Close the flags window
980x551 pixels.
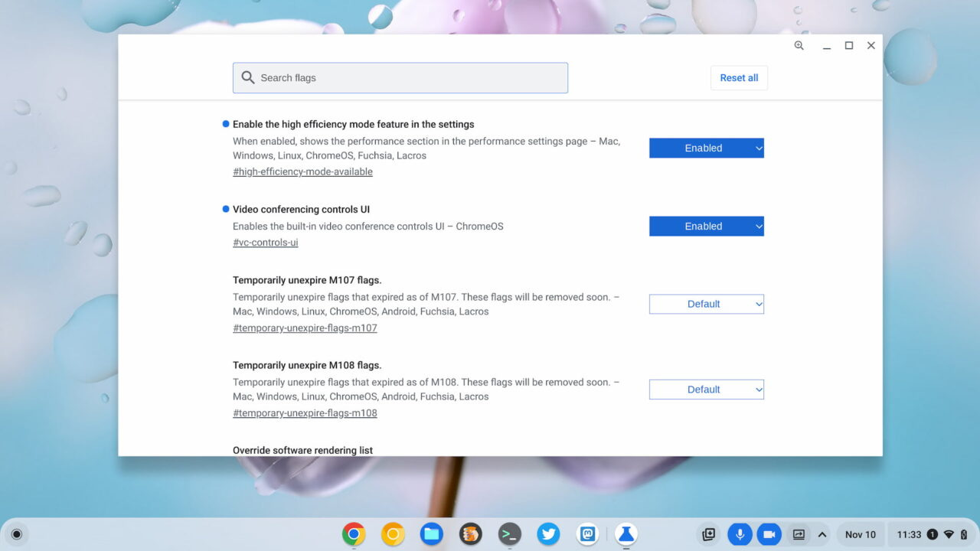[871, 46]
